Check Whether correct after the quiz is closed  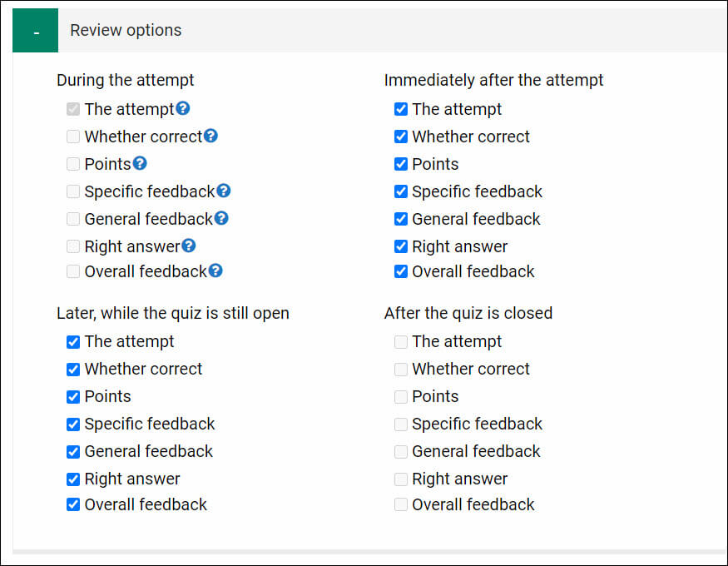(401, 370)
